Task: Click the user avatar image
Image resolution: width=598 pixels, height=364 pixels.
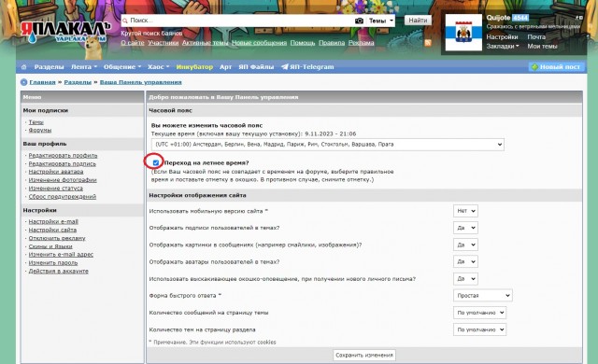Action: (x=463, y=33)
